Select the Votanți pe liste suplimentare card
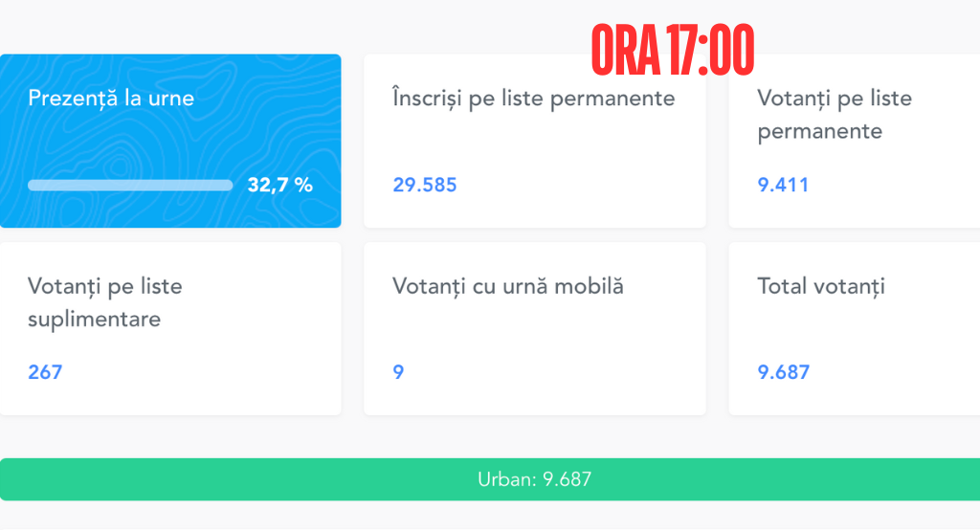This screenshot has width=980, height=530. pos(170,329)
